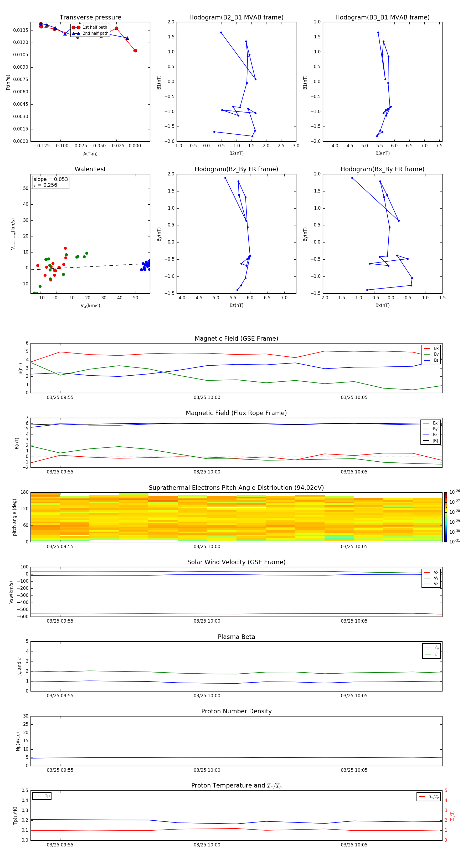
Task: Select the Bx' entry in Flux Rope legend
Action: pyautogui.click(x=431, y=423)
